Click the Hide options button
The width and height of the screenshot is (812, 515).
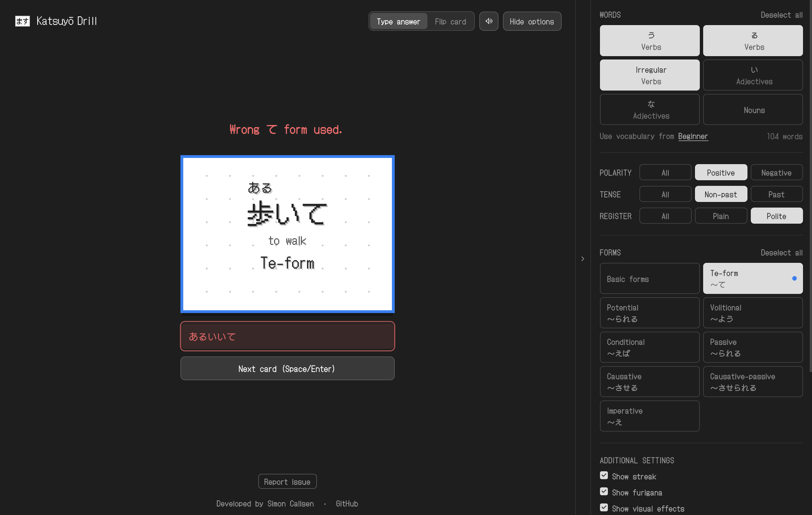click(532, 22)
